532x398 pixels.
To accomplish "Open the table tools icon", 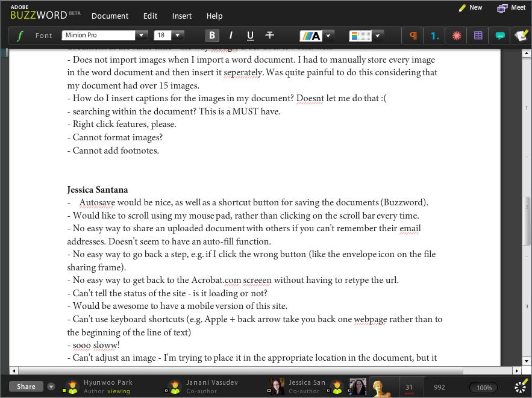I will (x=478, y=36).
